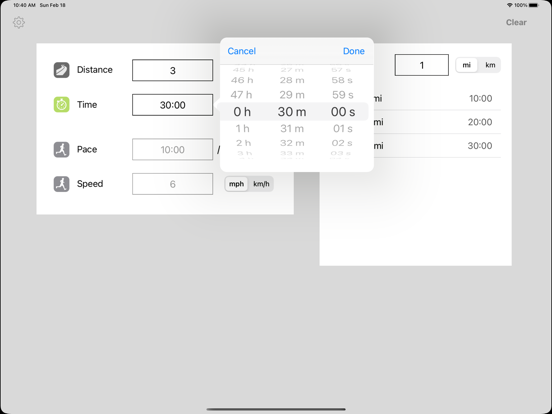Check the battery status icon
The width and height of the screenshot is (552, 414).
tap(534, 5)
